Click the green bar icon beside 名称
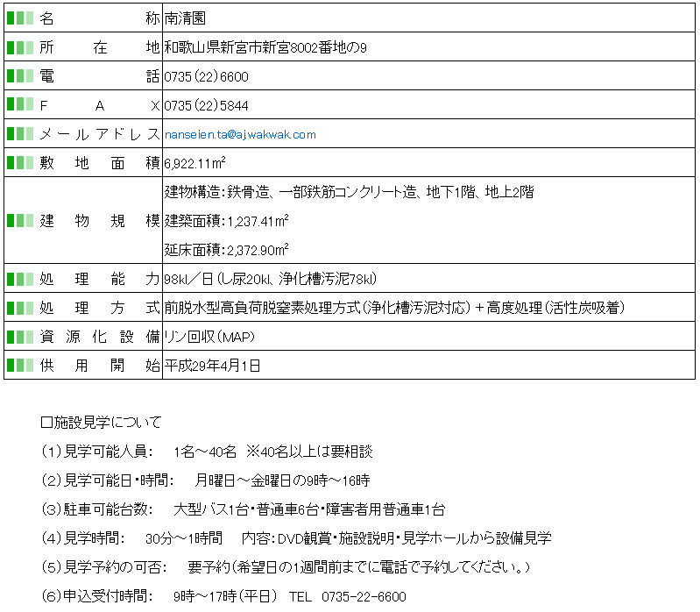 click(19, 18)
